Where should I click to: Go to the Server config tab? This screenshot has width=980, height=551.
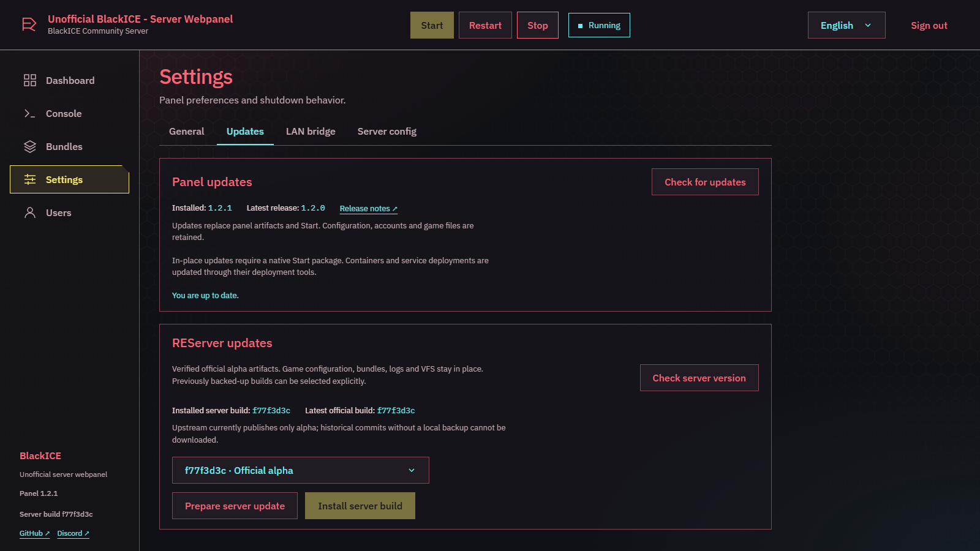(387, 131)
